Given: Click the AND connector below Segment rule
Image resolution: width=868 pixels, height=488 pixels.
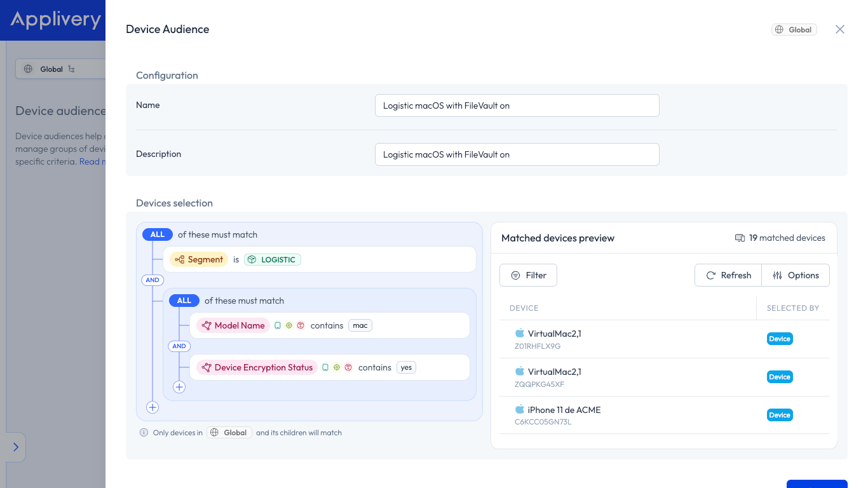Looking at the screenshot, I should tap(153, 280).
